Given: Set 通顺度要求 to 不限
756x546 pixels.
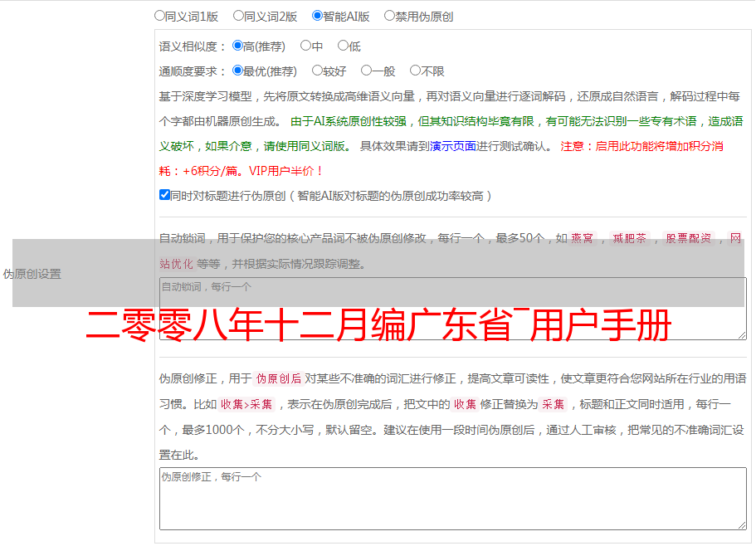Looking at the screenshot, I should 415,71.
